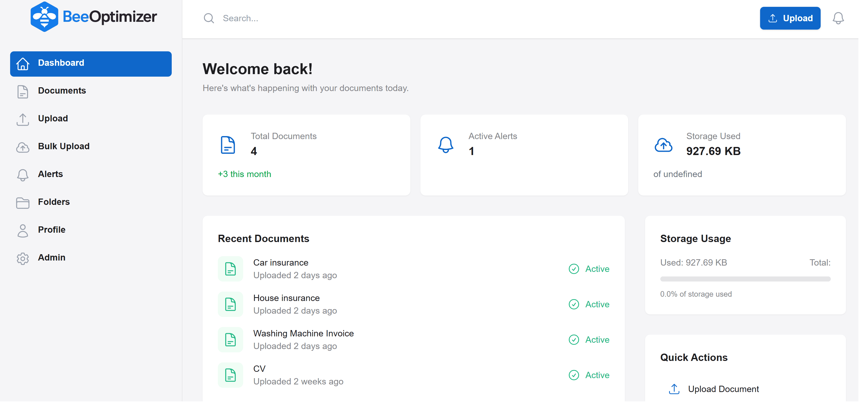Screen dimensions: 868x411
Task: Click the Total Documents file icon
Action: (228, 145)
